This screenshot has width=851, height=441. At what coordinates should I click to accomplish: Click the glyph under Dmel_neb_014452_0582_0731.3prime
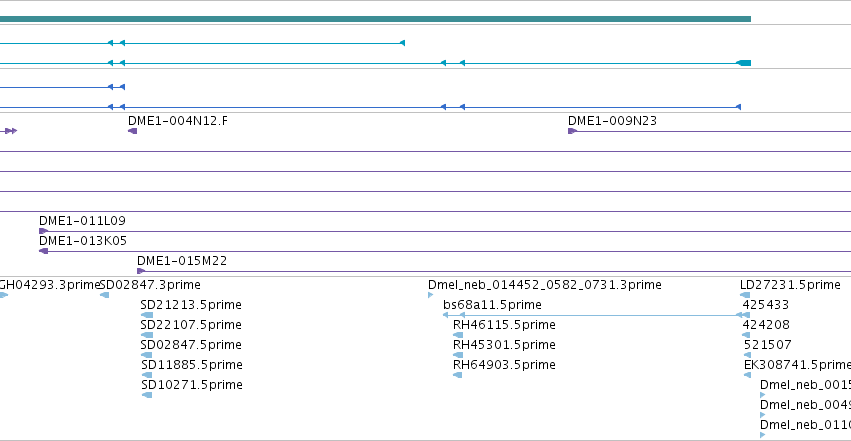pos(431,295)
